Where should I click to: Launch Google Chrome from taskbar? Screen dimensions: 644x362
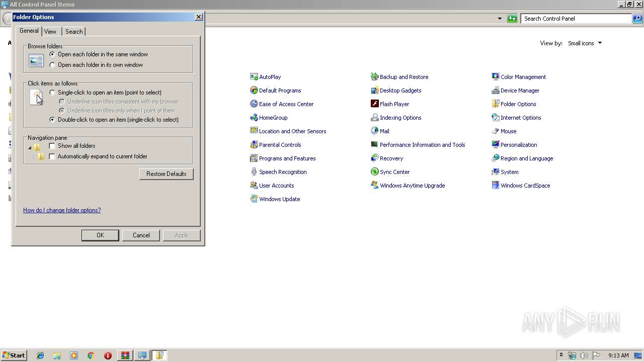pyautogui.click(x=91, y=355)
